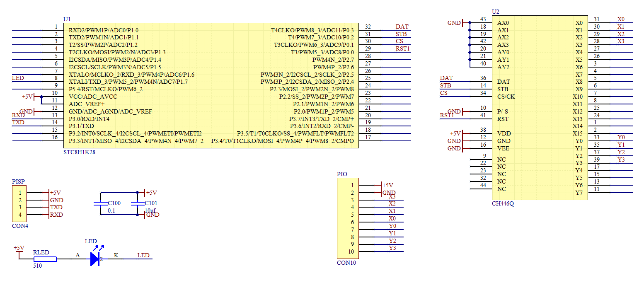Click pin name I2CSDA/MISO/PWM3P/ADC4/P1.4
Screen dimensions: 644x295
point(115,60)
